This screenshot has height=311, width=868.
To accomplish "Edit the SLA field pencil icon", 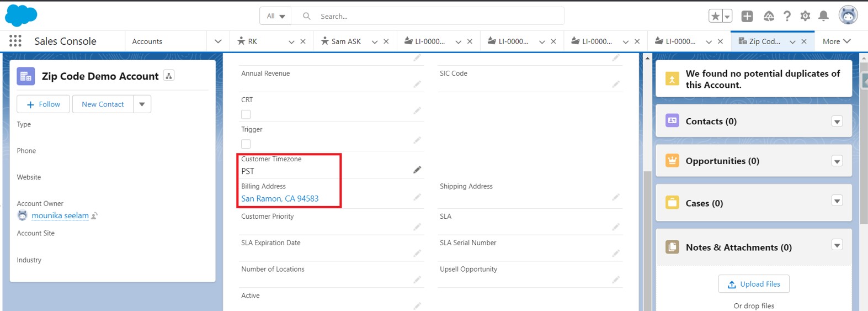I will point(616,227).
